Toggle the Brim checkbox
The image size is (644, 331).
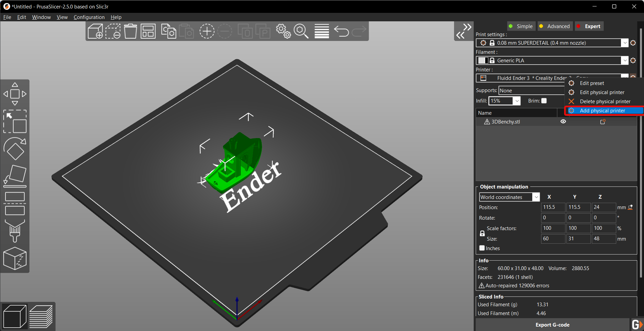(x=544, y=101)
